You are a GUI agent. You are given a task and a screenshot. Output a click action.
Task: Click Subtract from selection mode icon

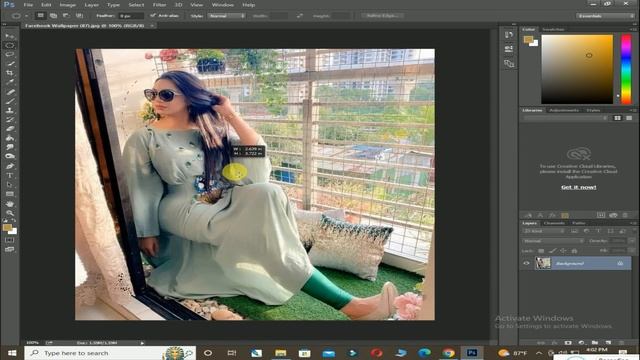tap(66, 16)
